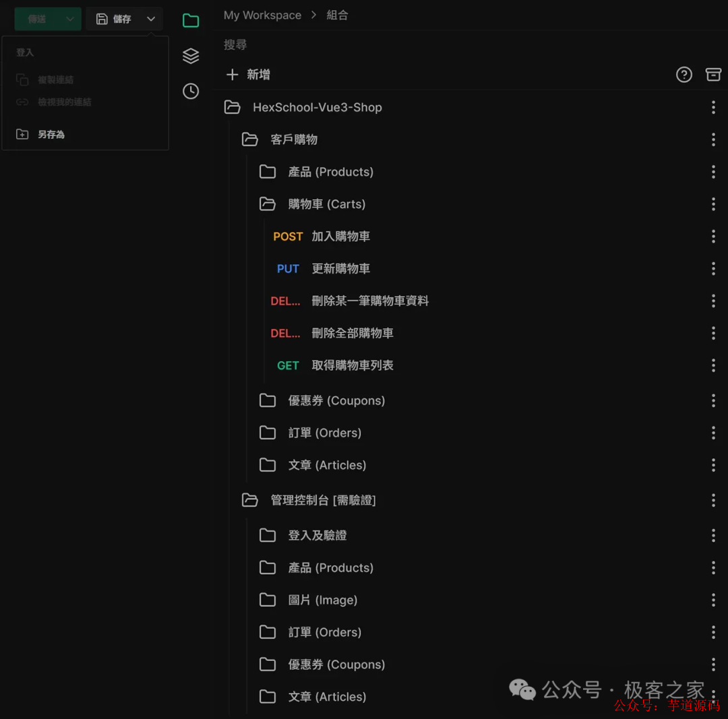The width and height of the screenshot is (728, 719).
Task: Click the 另存為 folder-plus icon
Action: click(22, 134)
